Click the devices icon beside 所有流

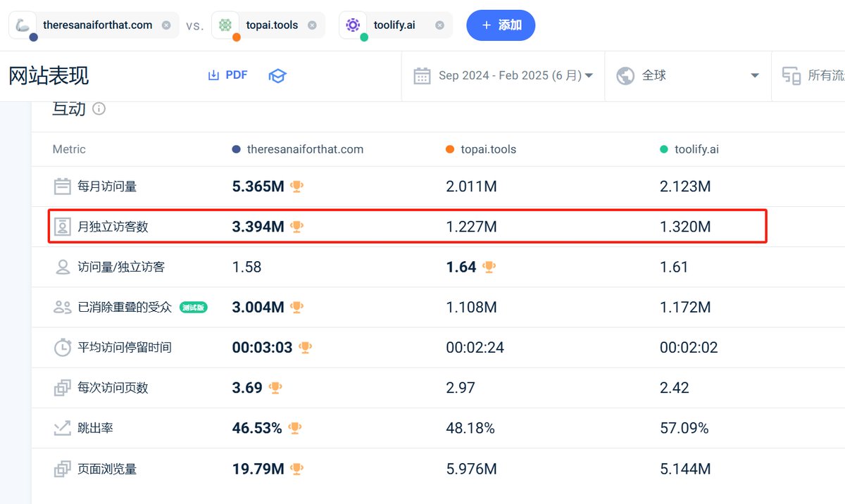click(791, 76)
